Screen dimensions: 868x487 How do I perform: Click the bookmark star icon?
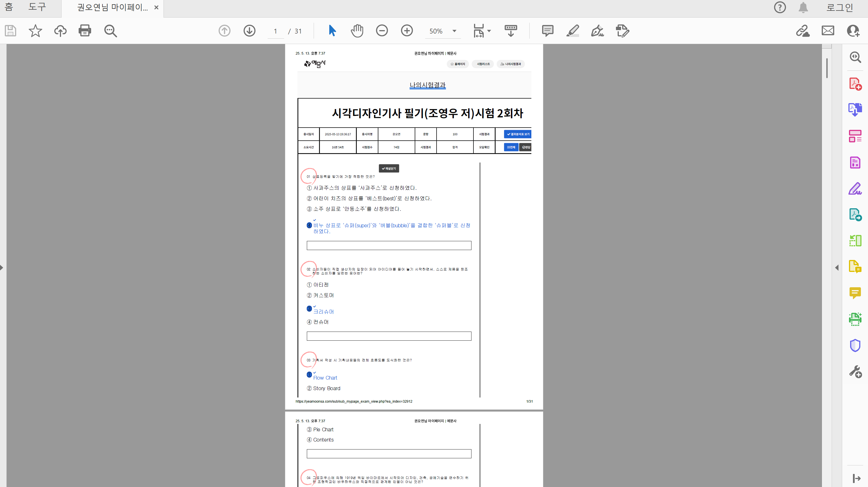point(35,31)
